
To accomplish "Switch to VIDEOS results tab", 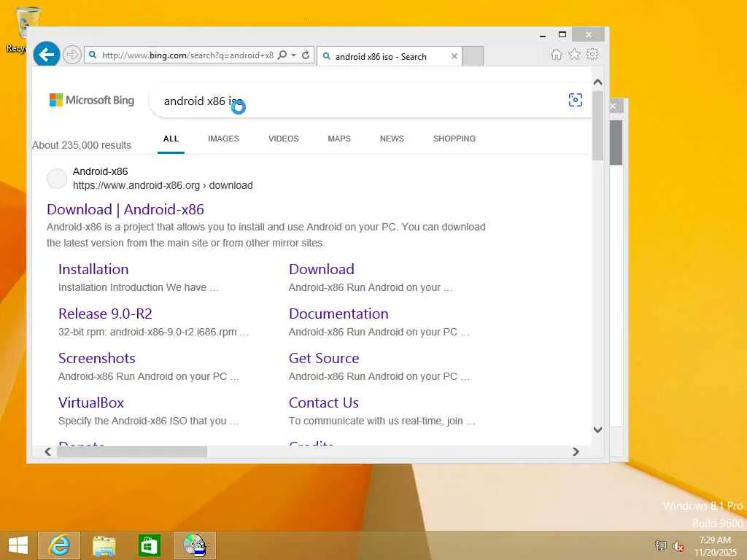I will click(x=284, y=139).
